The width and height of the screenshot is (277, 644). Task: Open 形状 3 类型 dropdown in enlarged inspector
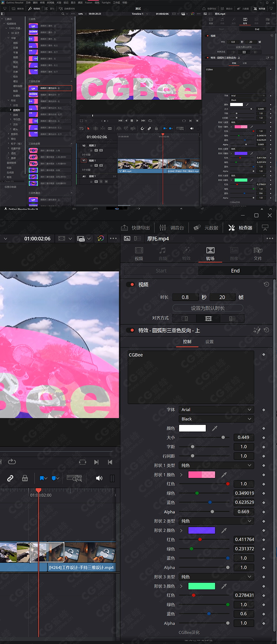coord(216,577)
